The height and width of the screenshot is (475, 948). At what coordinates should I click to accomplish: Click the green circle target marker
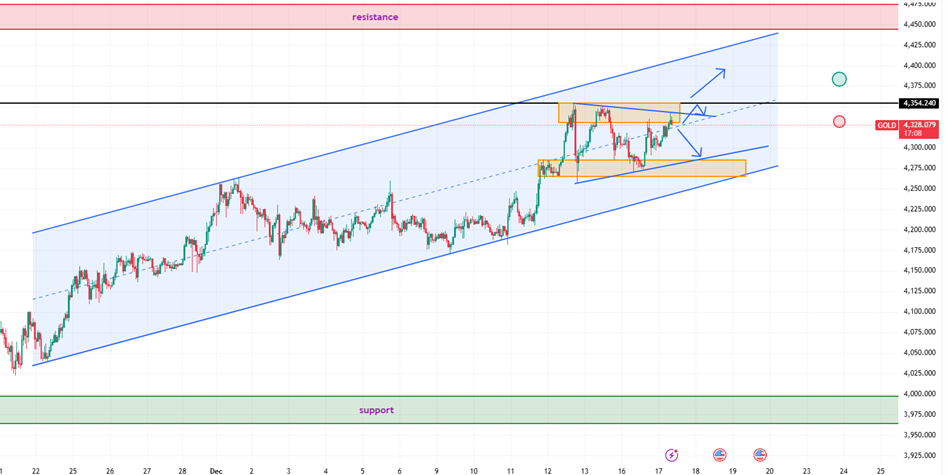click(x=839, y=79)
